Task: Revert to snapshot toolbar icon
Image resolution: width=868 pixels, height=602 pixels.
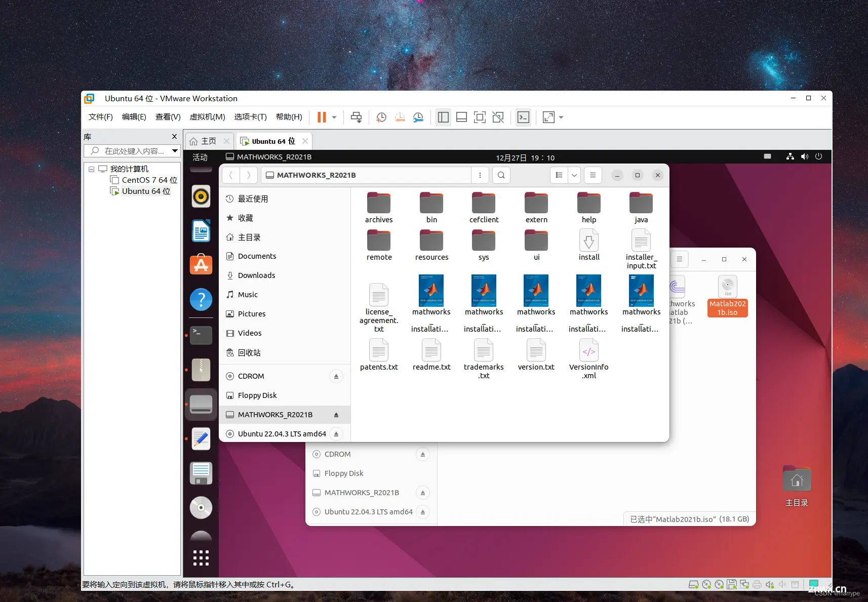Action: (400, 117)
